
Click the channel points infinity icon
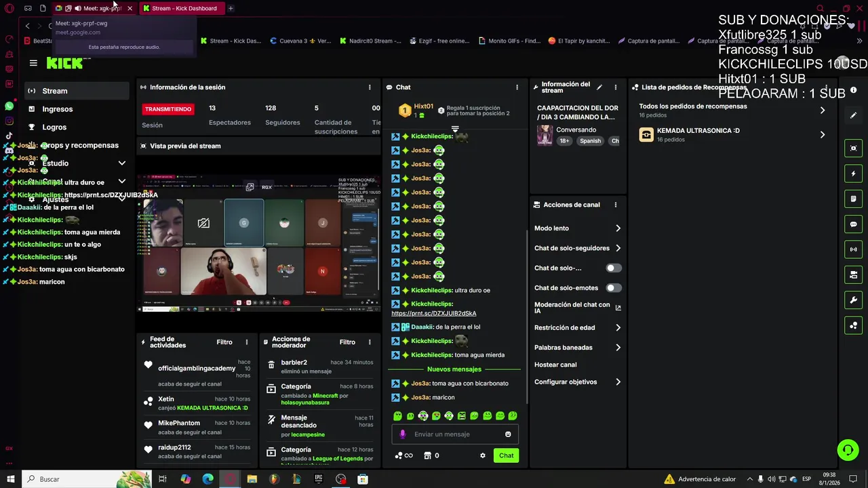click(x=404, y=455)
